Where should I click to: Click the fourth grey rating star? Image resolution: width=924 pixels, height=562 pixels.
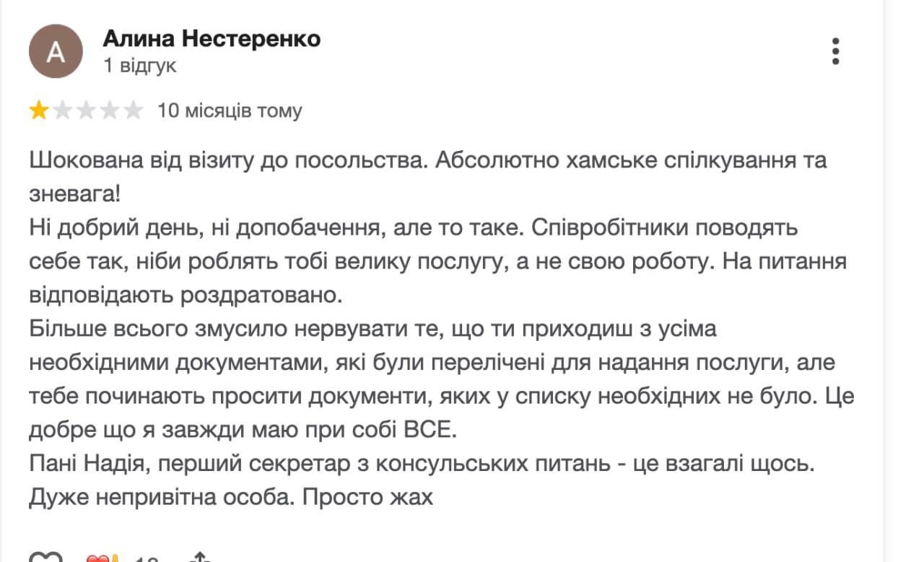pyautogui.click(x=110, y=111)
